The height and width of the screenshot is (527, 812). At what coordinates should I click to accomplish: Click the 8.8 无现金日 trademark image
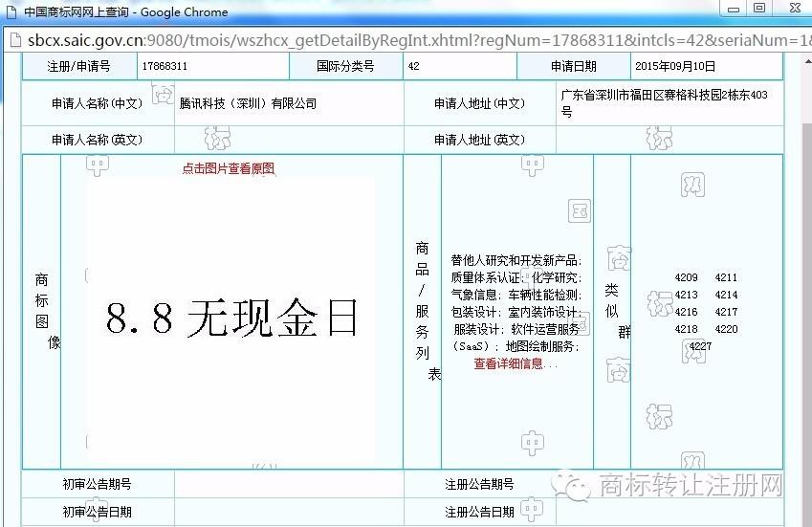(x=231, y=318)
